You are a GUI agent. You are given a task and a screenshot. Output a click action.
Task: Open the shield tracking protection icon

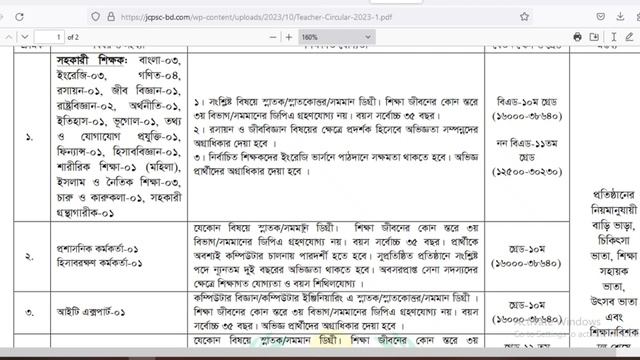point(95,17)
